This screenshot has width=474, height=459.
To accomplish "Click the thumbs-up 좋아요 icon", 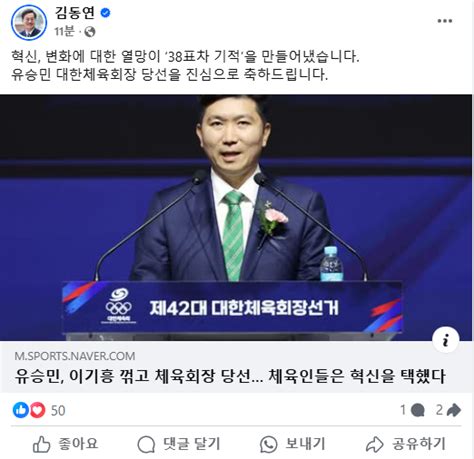I will 42,444.
